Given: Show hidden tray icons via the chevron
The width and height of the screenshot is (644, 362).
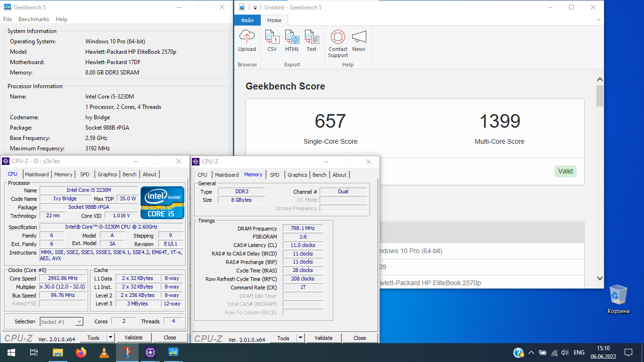Looking at the screenshot, I should [x=531, y=353].
